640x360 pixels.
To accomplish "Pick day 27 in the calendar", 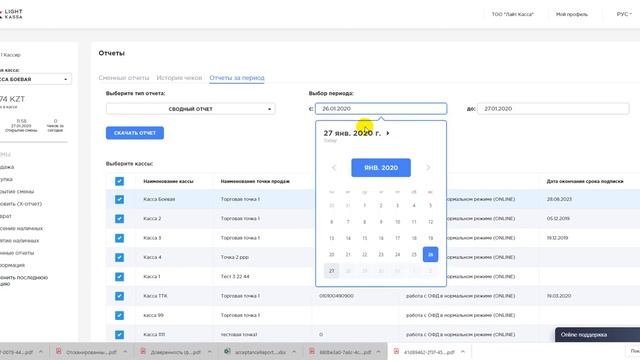I will click(331, 271).
